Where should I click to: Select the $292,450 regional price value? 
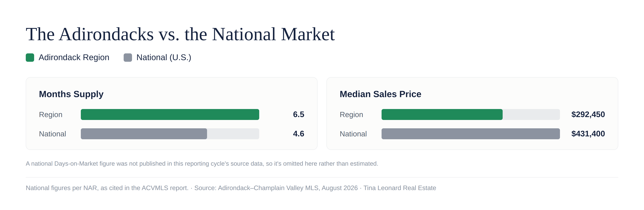pyautogui.click(x=588, y=114)
